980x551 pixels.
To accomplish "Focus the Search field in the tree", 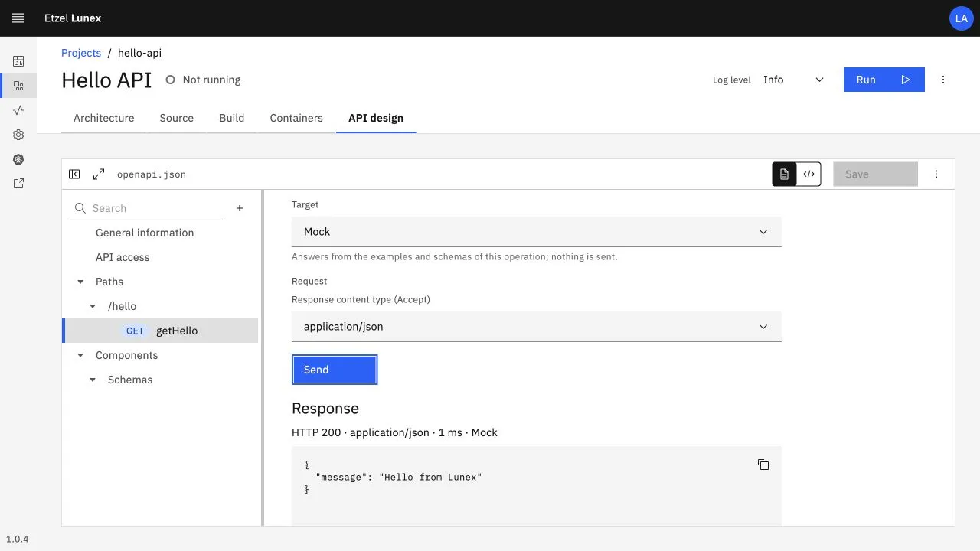I will click(x=146, y=208).
